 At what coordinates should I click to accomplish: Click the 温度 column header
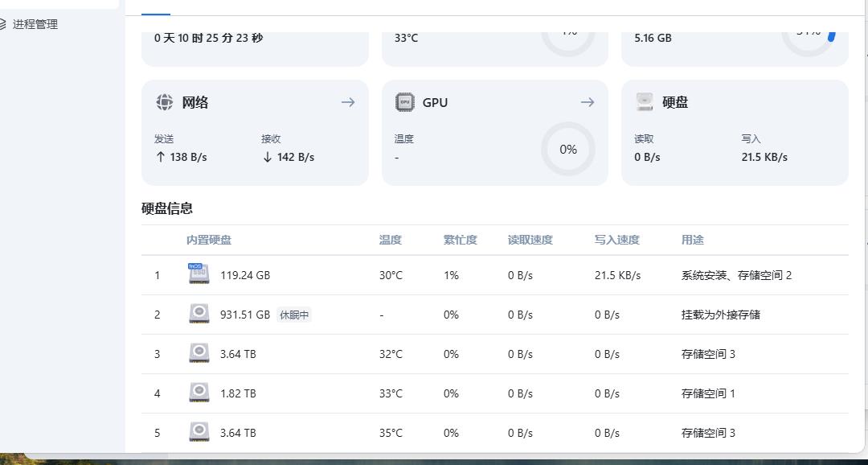click(x=391, y=240)
